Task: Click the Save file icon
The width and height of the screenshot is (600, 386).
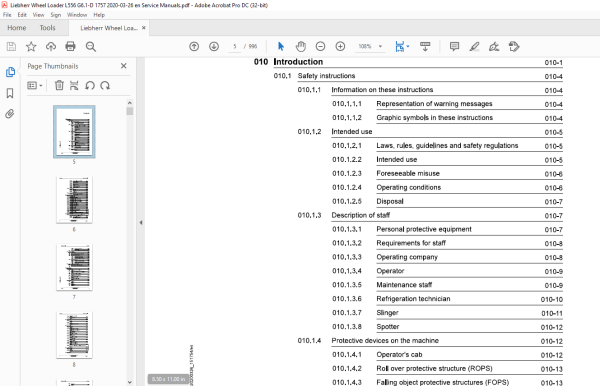Action: [x=11, y=47]
